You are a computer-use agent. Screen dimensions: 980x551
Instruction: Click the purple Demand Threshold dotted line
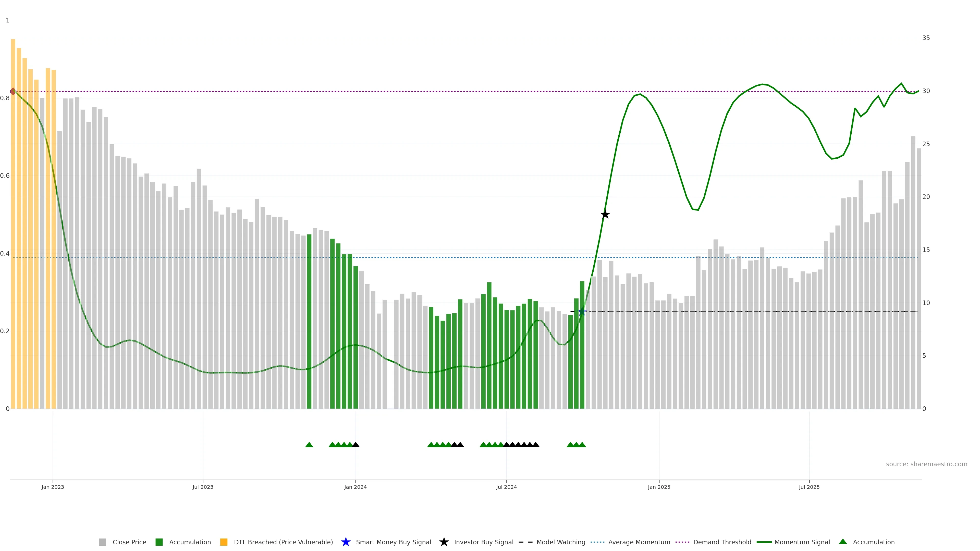point(457,91)
